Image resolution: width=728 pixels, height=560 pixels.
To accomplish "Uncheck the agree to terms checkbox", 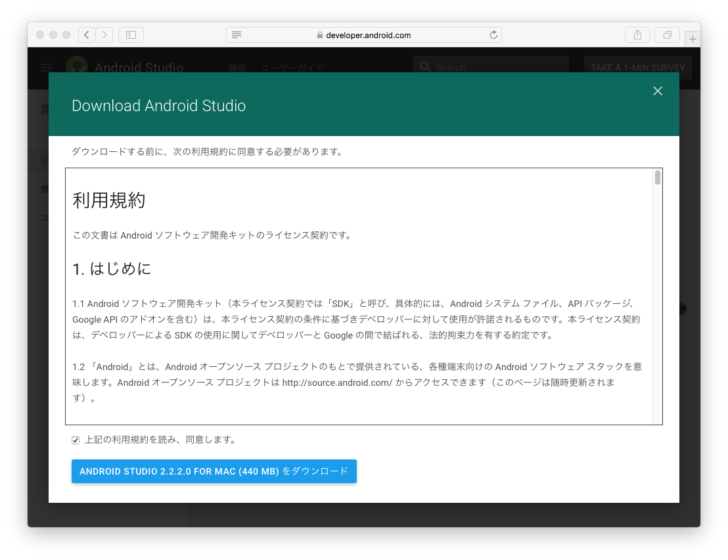I will point(76,440).
